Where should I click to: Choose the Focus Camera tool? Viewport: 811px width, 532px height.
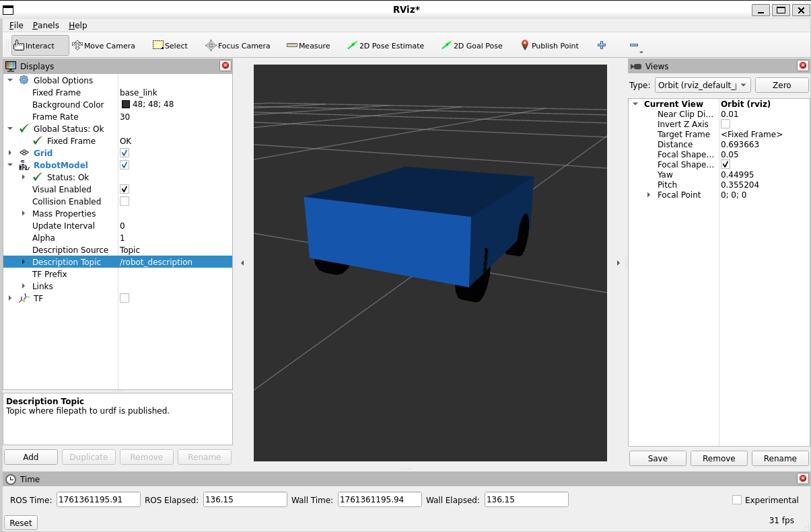(238, 46)
